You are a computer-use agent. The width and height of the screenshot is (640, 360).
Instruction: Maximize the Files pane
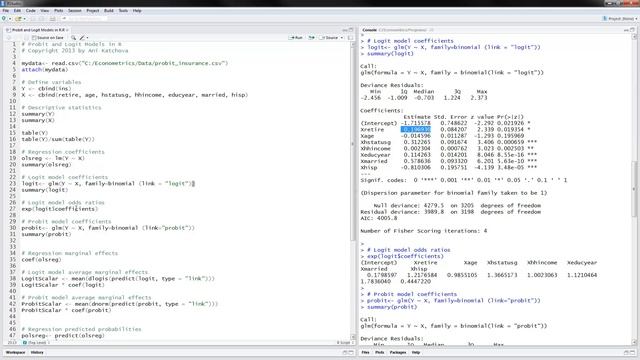pyautogui.click(x=632, y=352)
